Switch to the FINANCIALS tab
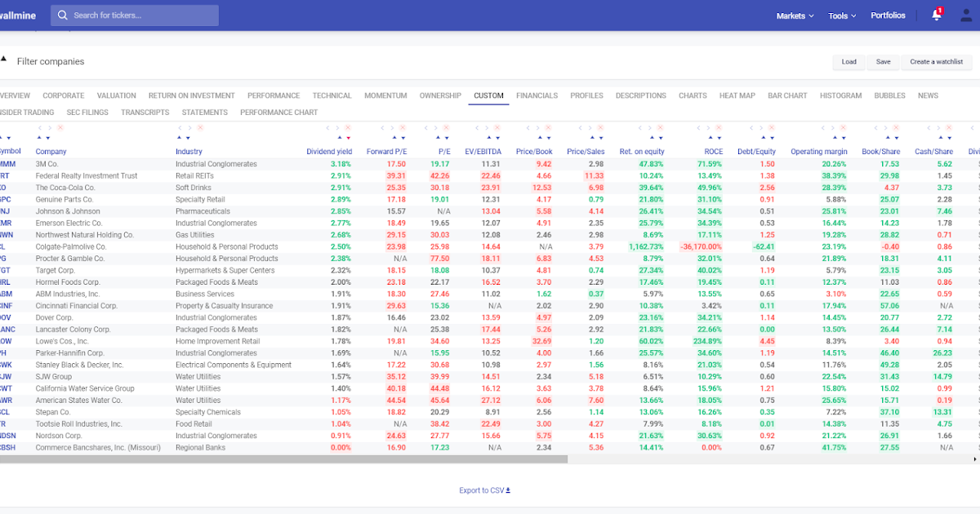The height and width of the screenshot is (514, 980). click(537, 95)
